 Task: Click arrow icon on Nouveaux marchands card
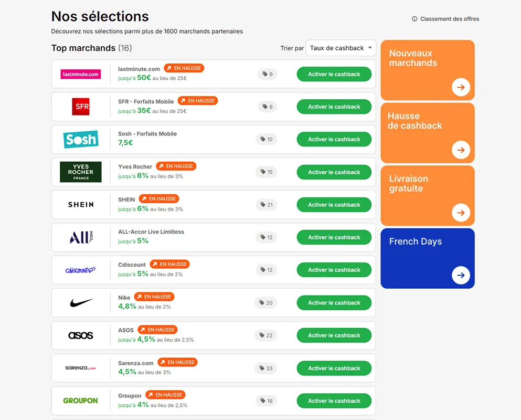coord(461,87)
